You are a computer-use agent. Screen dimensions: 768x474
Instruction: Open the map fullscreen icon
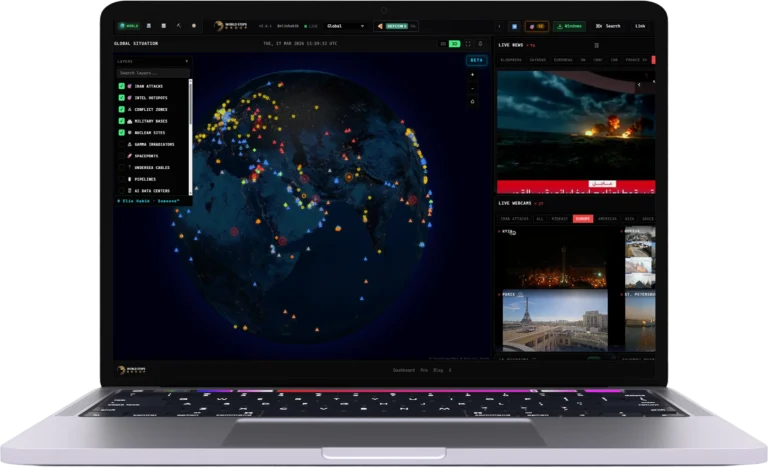(467, 44)
